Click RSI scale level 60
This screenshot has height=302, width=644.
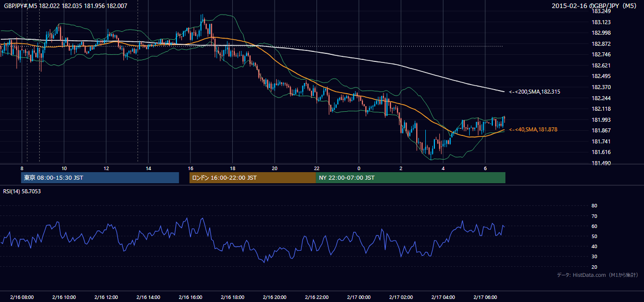[594, 226]
